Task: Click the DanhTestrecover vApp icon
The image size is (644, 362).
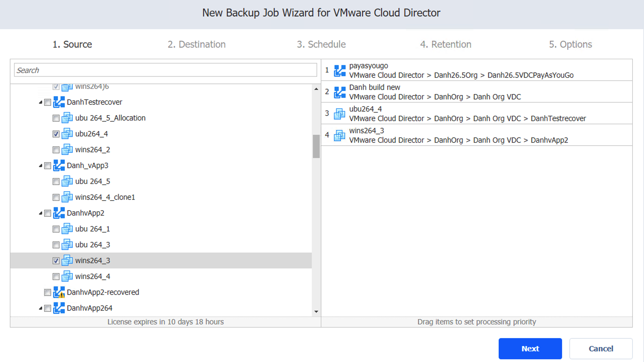Action: (x=59, y=102)
